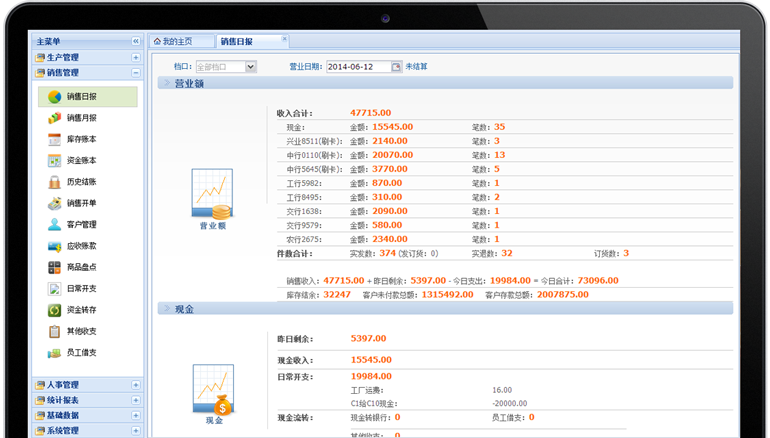
Task: Close the 销售日报 tab
Action: click(x=284, y=38)
